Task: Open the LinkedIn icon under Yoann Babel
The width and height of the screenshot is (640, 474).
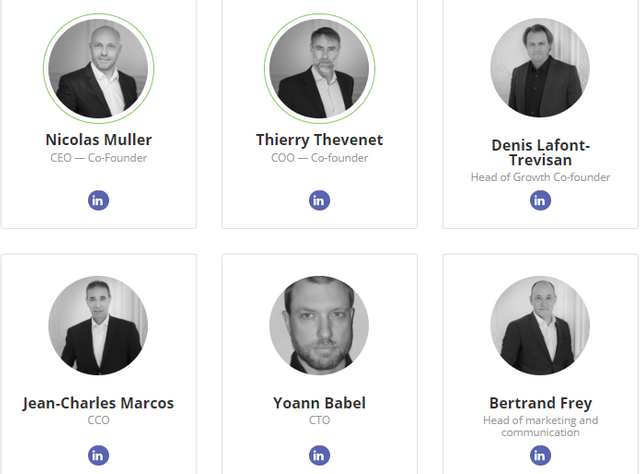Action: [x=319, y=456]
